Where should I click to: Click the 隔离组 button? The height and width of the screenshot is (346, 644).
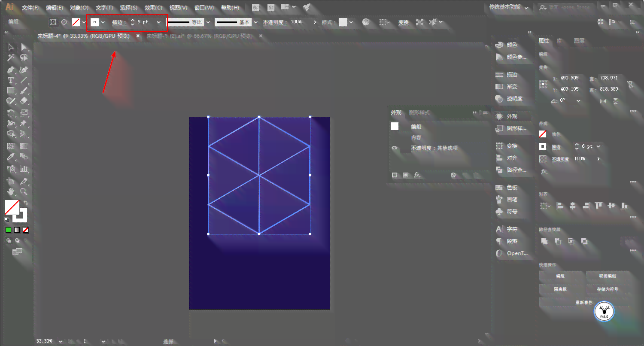pos(561,289)
